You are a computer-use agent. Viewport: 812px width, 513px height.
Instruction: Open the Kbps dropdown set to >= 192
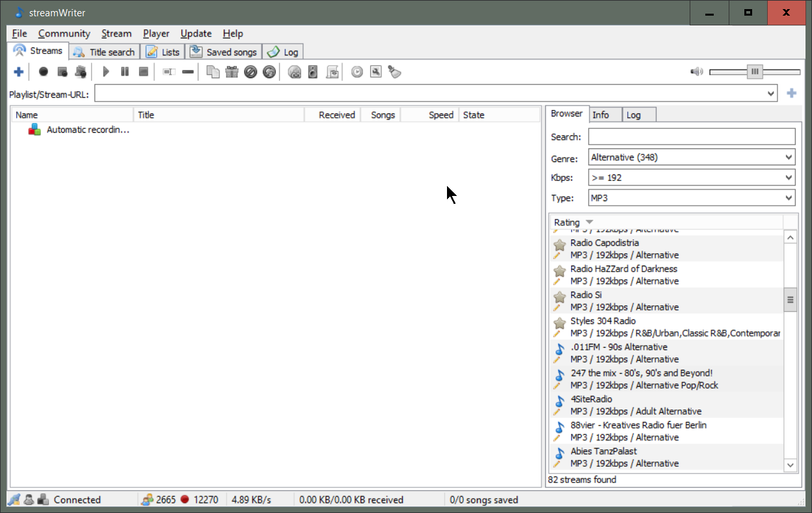691,177
